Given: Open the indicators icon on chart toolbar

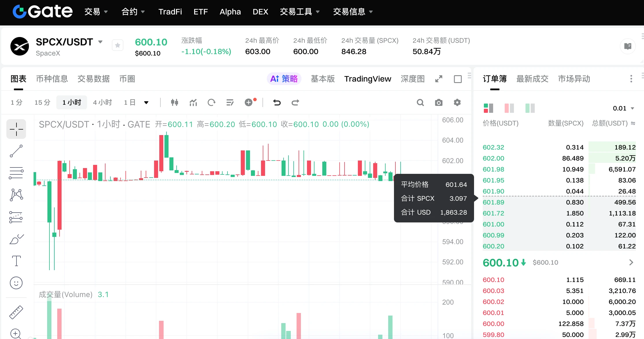Looking at the screenshot, I should pos(193,102).
